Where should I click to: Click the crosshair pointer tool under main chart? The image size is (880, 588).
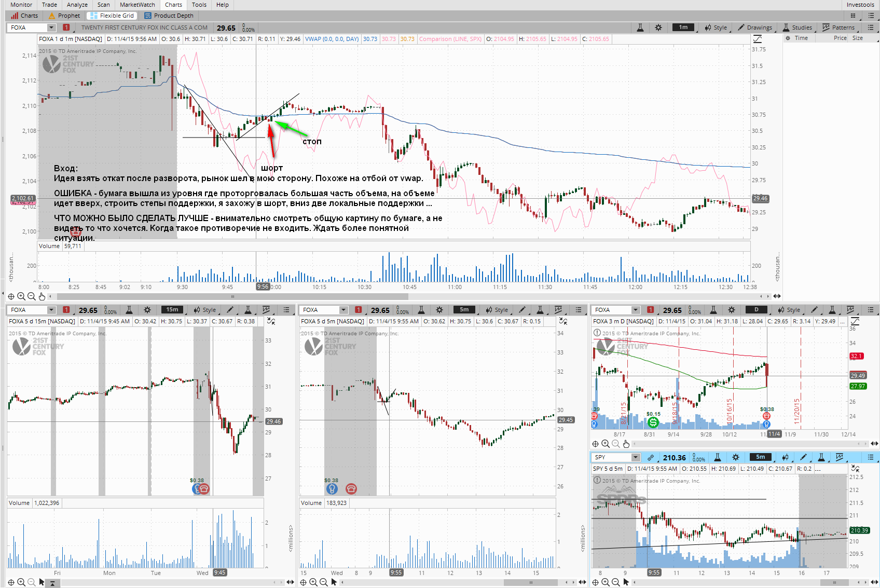point(11,296)
